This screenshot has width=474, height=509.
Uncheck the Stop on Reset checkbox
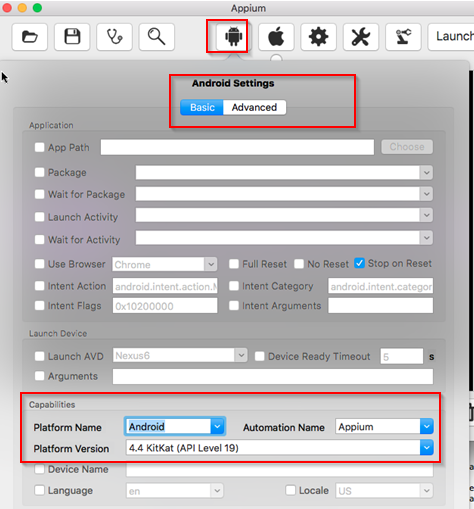(359, 263)
